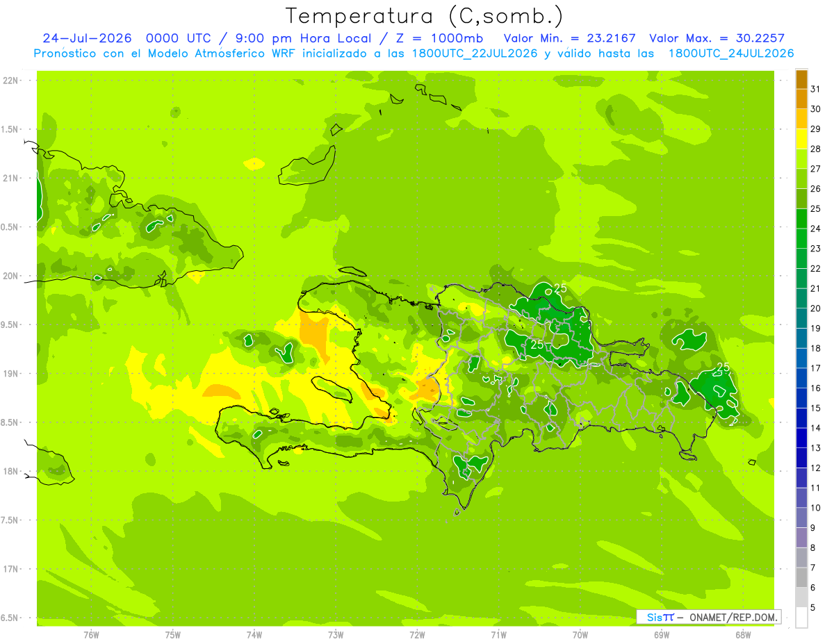
Task: Click the '18N' latitude axis label
Action: click(x=10, y=472)
